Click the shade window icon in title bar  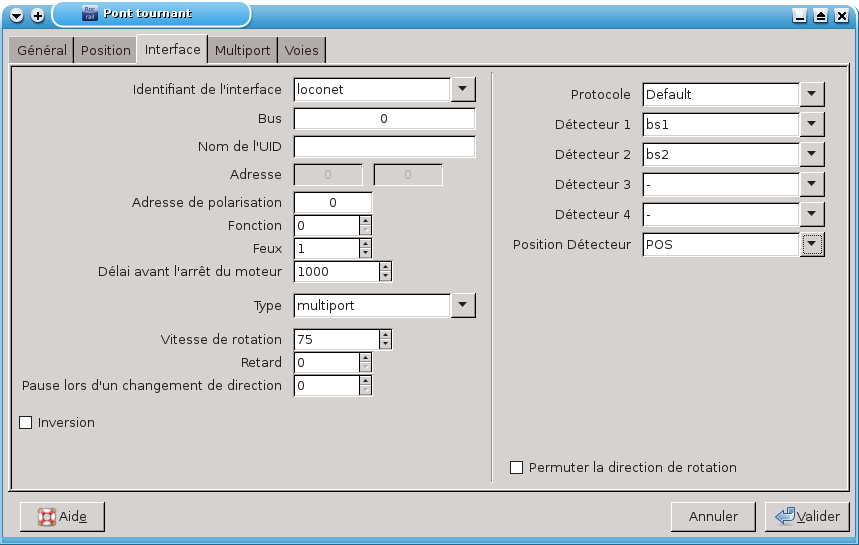coord(821,15)
